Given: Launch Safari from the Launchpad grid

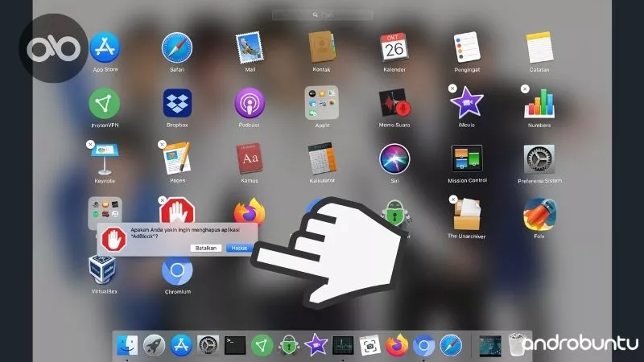Looking at the screenshot, I should coord(177,48).
